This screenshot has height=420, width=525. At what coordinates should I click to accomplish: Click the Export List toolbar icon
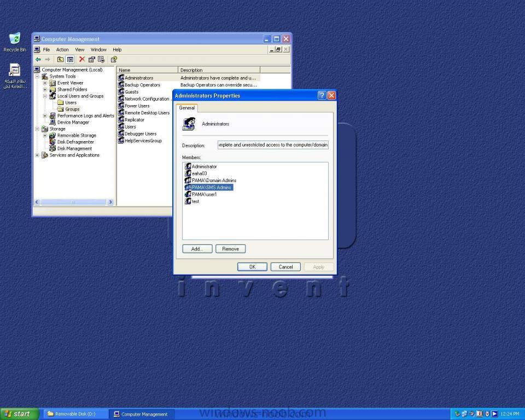click(101, 59)
